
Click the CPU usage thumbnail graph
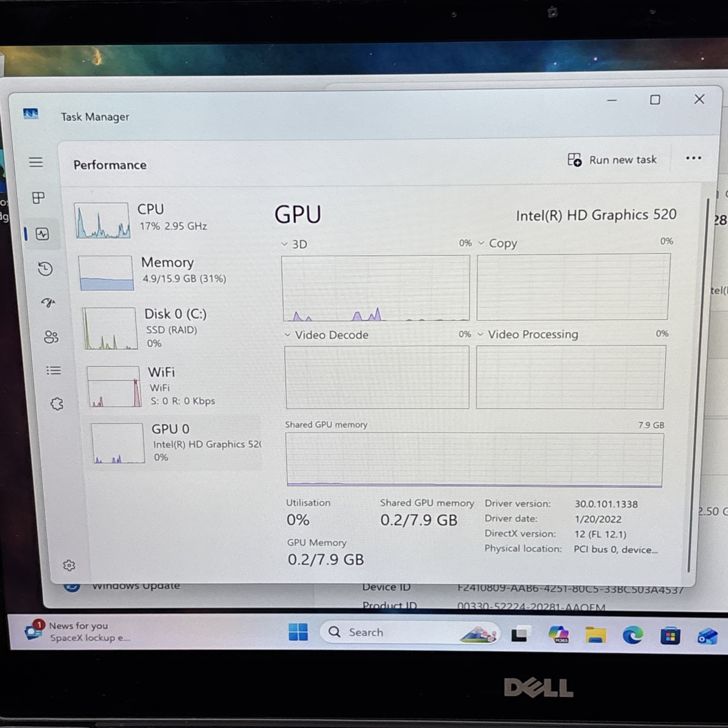[x=102, y=220]
